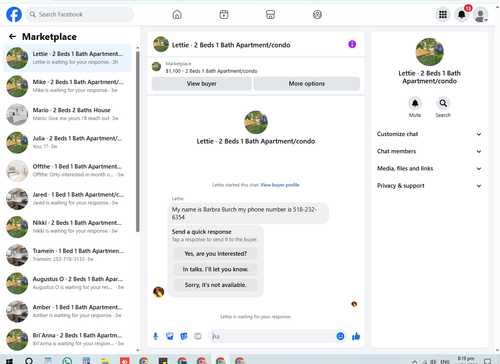The width and height of the screenshot is (500, 364).
Task: Click the View buyer button
Action: 202,84
